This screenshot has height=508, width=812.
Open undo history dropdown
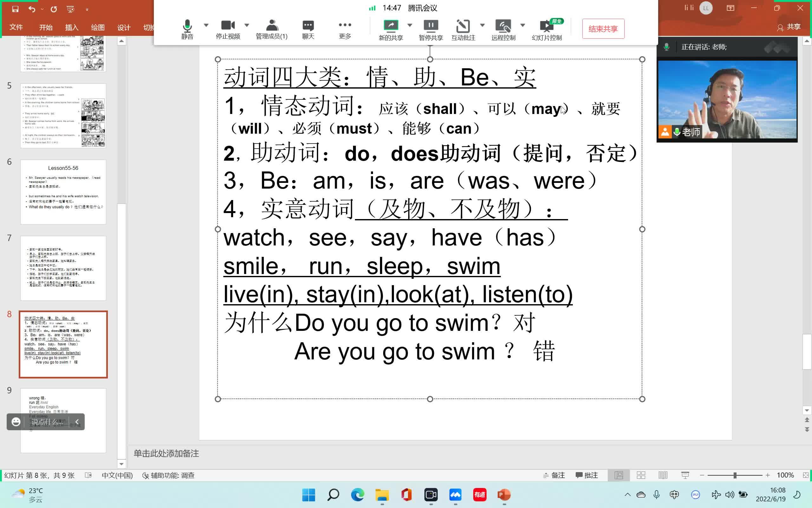click(42, 9)
